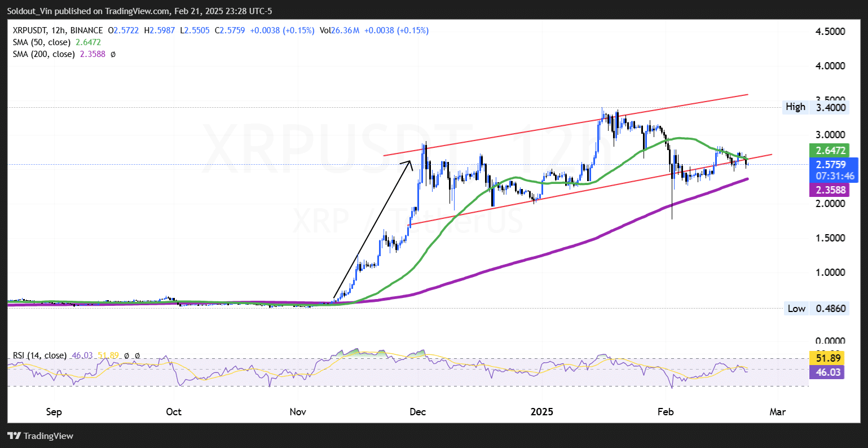
Task: Click green 2.6472 tag on price axis
Action: [831, 151]
